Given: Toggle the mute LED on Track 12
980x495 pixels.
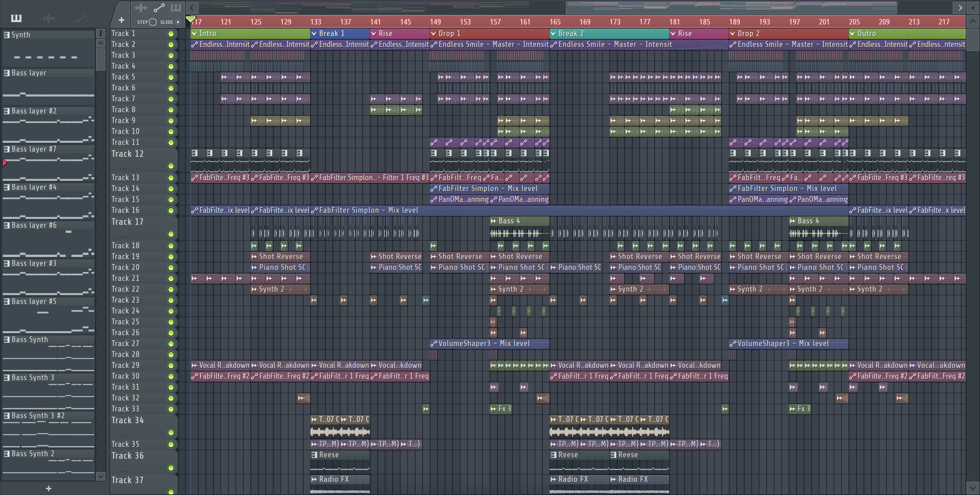Looking at the screenshot, I should 171,166.
